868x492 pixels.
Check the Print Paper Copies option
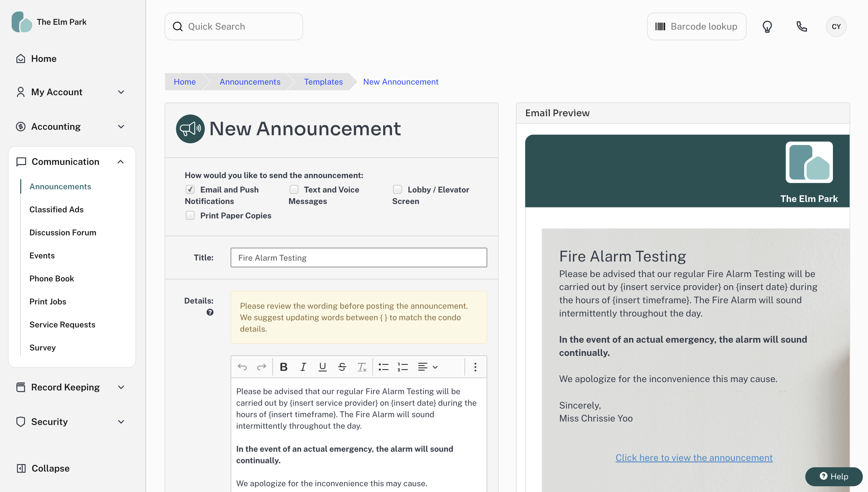(x=190, y=215)
